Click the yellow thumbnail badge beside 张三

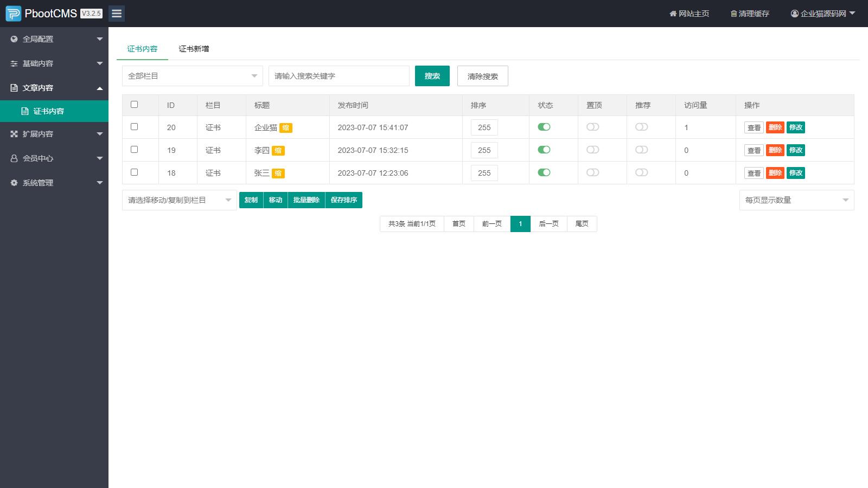tap(278, 174)
